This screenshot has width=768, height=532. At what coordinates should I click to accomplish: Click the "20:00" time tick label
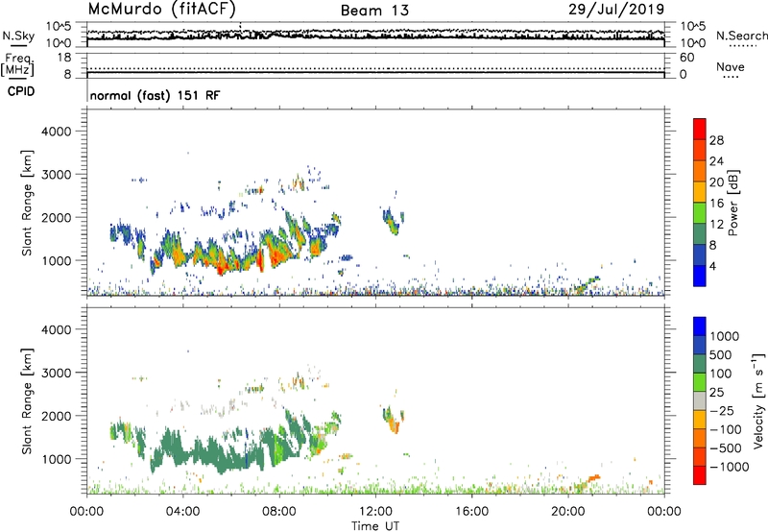point(568,511)
